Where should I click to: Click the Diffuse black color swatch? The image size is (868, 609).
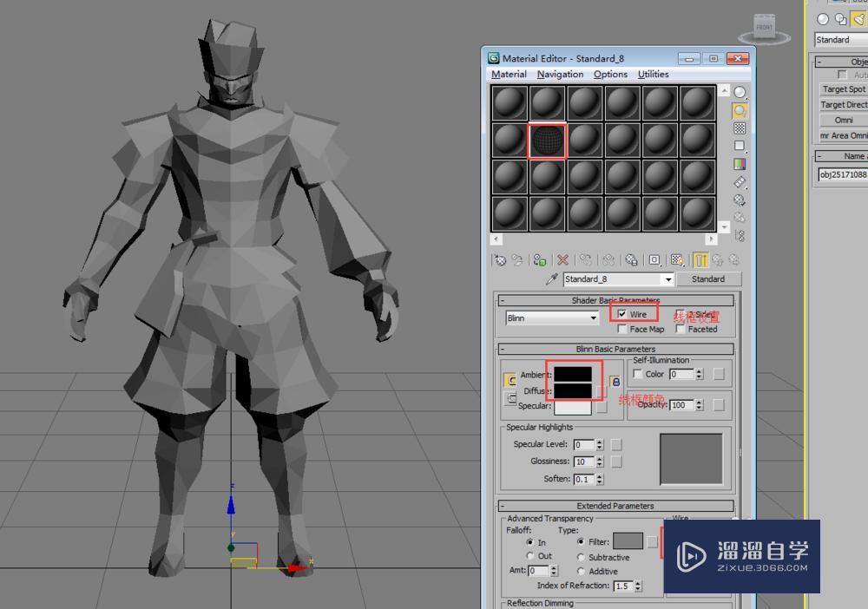click(x=572, y=391)
